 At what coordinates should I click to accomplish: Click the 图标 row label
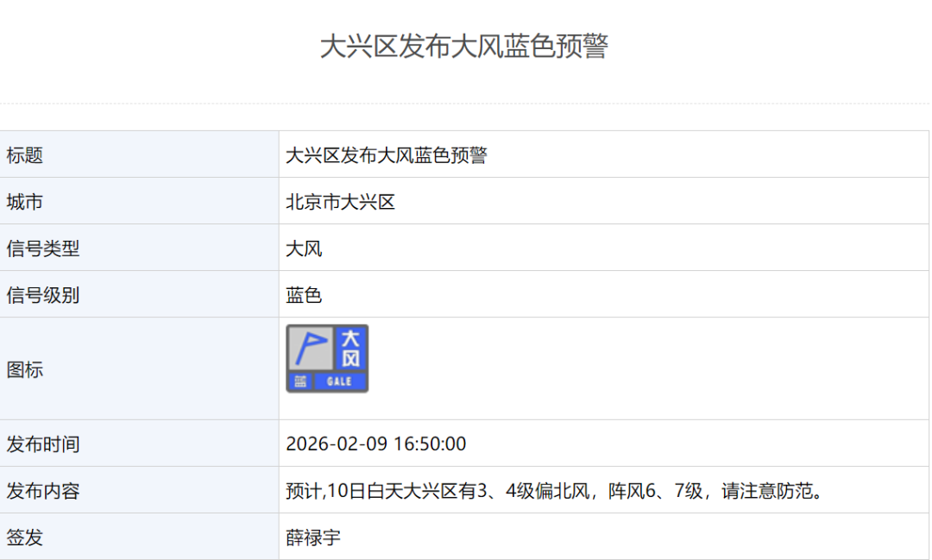coord(25,369)
